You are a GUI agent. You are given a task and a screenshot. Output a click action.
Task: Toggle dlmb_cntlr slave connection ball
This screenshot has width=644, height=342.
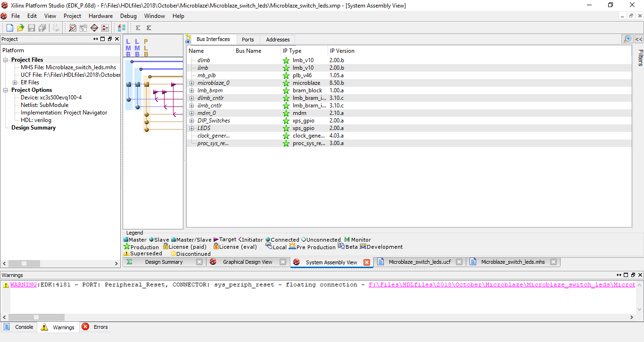pos(129,99)
